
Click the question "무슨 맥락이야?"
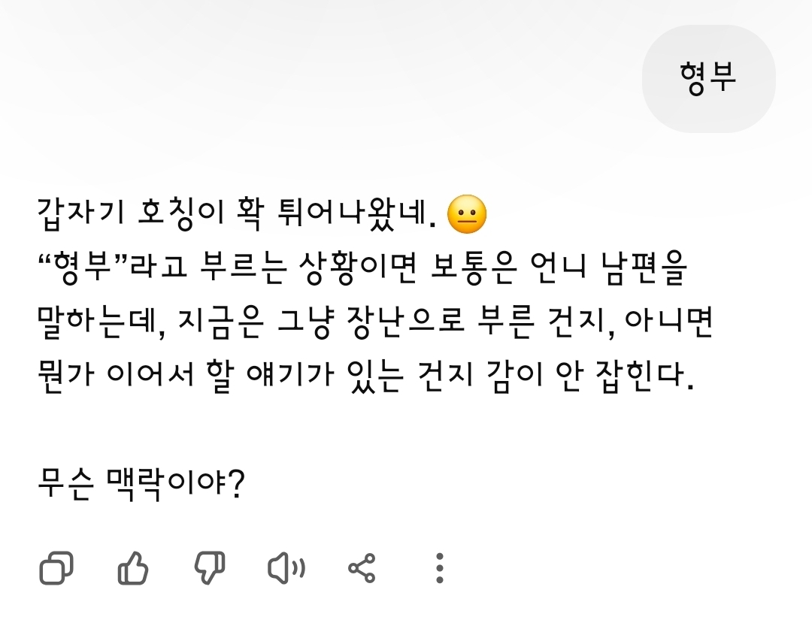point(141,486)
